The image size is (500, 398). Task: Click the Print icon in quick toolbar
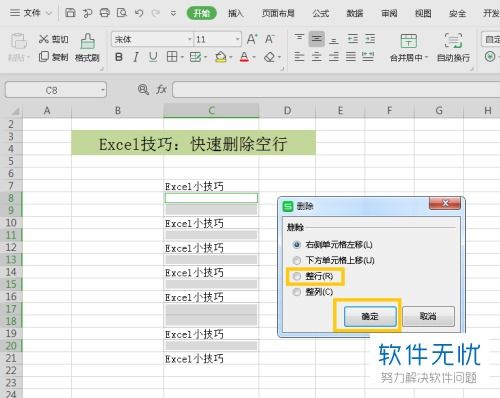point(105,13)
